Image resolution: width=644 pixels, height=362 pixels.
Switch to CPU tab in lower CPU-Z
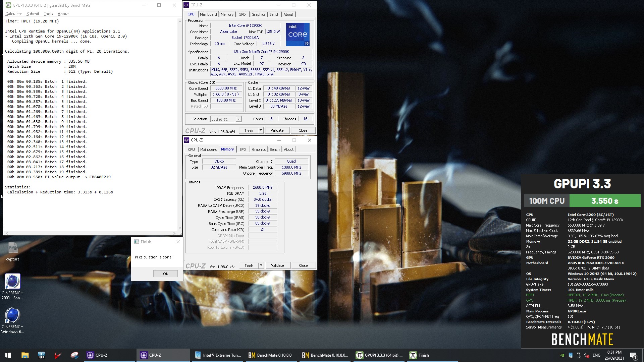coord(191,149)
